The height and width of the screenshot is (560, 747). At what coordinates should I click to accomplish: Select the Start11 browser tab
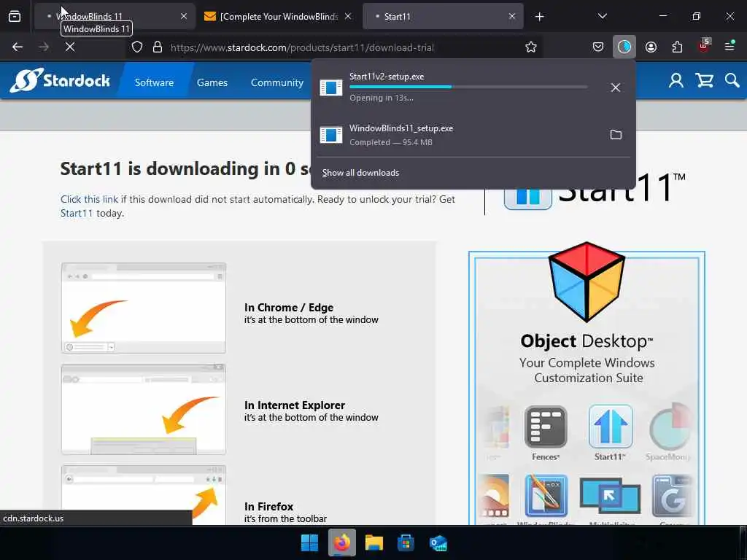point(442,16)
